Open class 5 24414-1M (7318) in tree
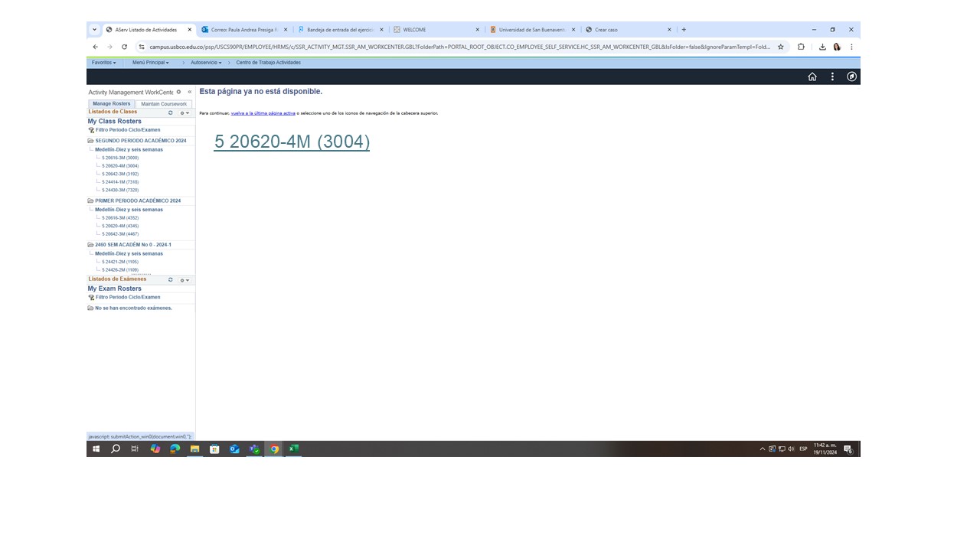980x551 pixels. click(120, 182)
